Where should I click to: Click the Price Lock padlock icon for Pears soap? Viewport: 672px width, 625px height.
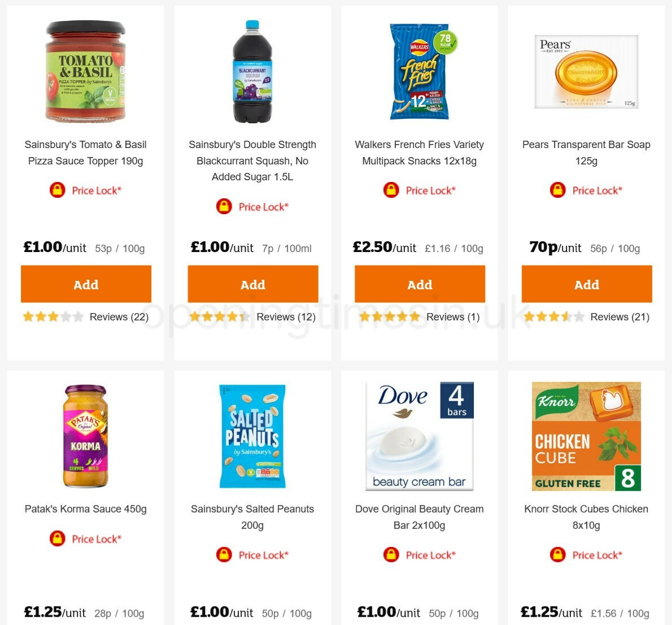coord(557,190)
